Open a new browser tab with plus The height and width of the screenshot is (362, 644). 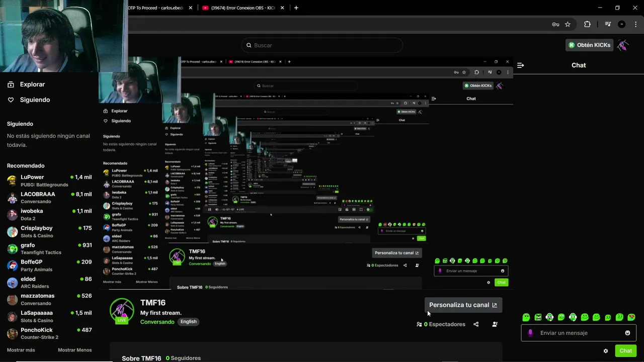click(296, 8)
